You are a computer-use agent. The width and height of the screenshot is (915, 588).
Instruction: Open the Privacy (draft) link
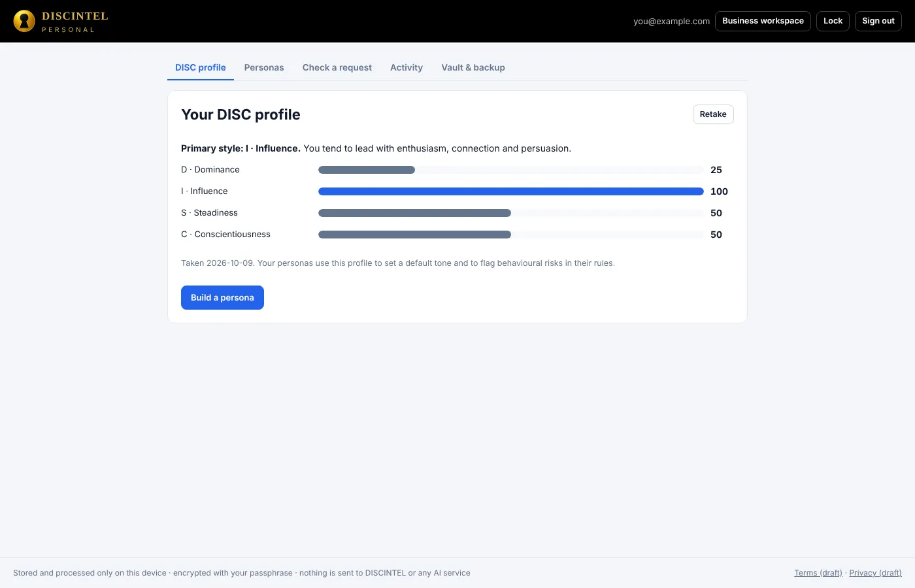(x=875, y=573)
